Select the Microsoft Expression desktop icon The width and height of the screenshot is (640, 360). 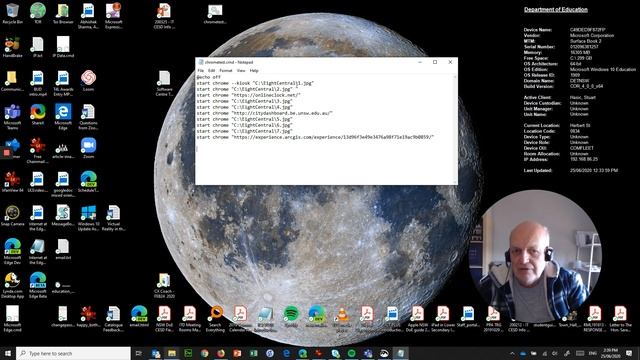point(113,16)
